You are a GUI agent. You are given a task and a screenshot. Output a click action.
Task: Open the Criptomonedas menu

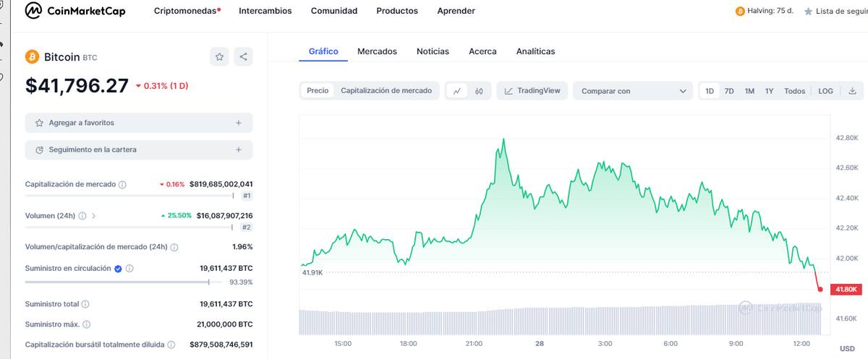point(187,11)
